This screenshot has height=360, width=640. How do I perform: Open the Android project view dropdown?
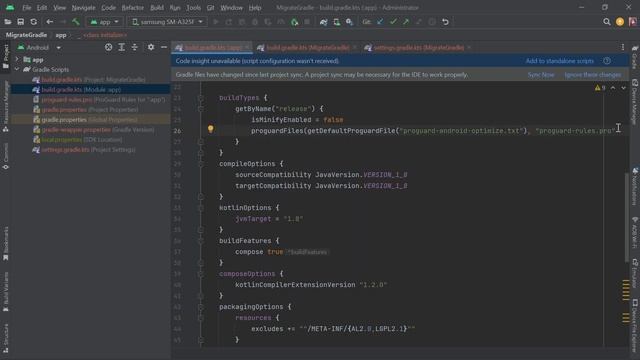click(39, 47)
